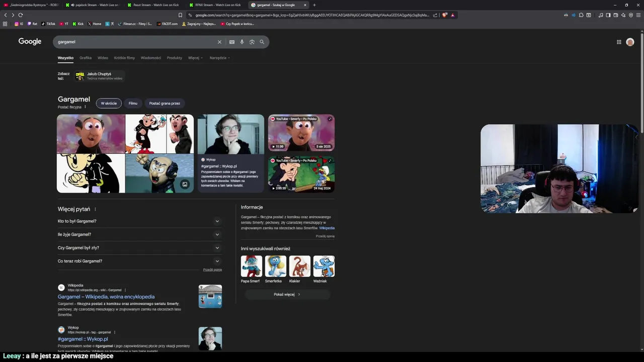Viewport: 644px width, 362px height.
Task: Expand the question Co teraz robi Gargamel?
Action: tap(139, 261)
